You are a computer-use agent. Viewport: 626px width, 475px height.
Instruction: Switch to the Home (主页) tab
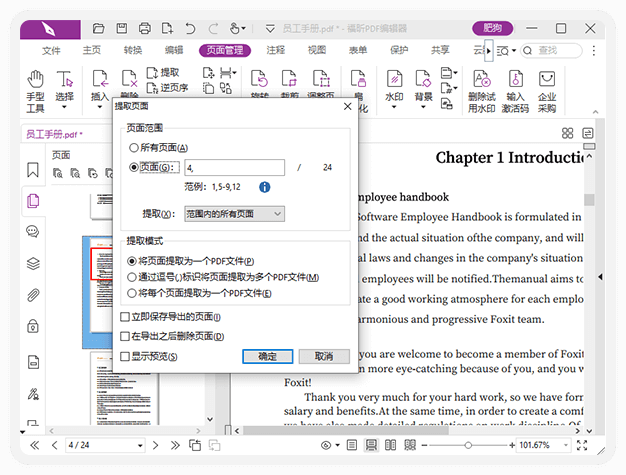coord(92,50)
